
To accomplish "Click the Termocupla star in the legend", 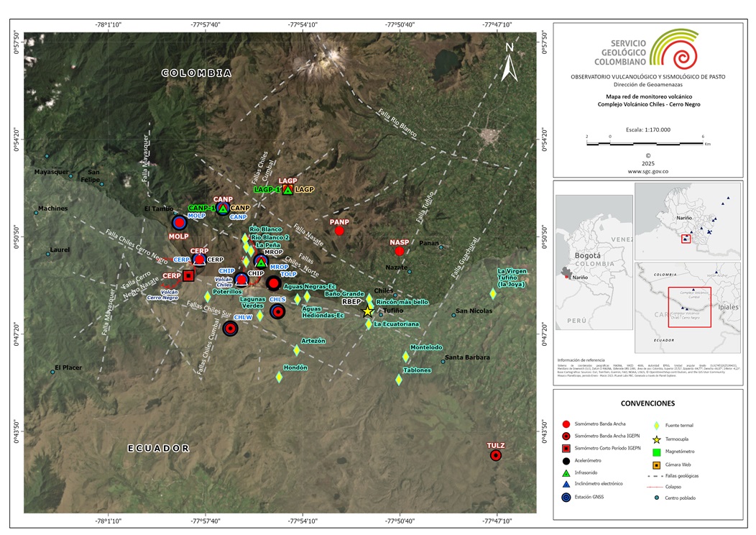I will point(656,439).
